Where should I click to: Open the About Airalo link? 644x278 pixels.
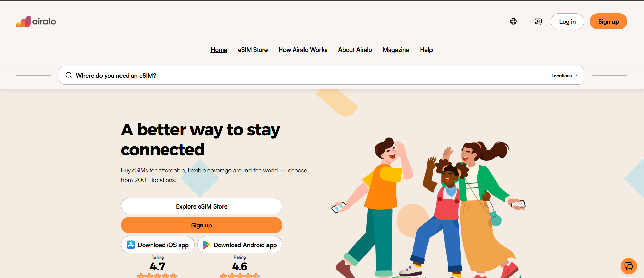tap(355, 50)
